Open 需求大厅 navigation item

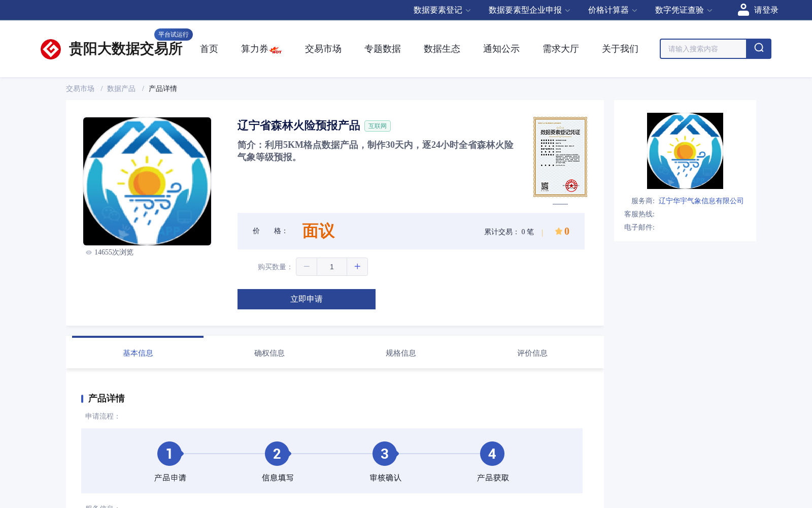pos(561,49)
